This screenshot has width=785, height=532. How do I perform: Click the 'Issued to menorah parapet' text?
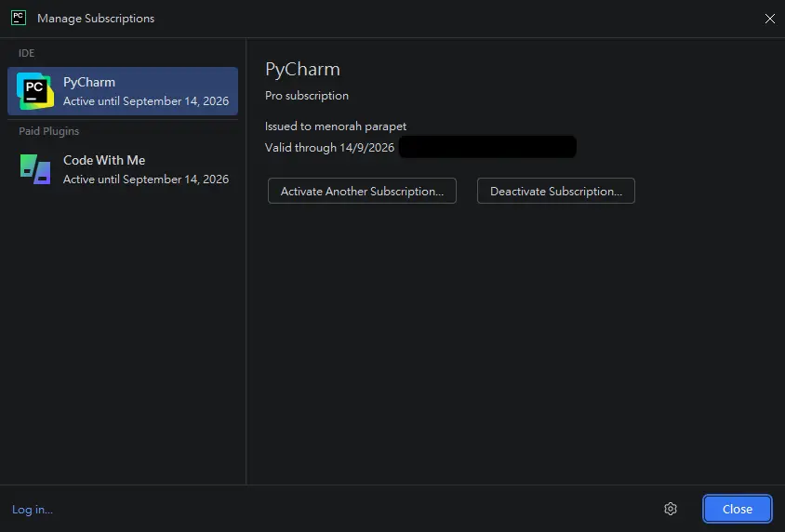coord(336,126)
